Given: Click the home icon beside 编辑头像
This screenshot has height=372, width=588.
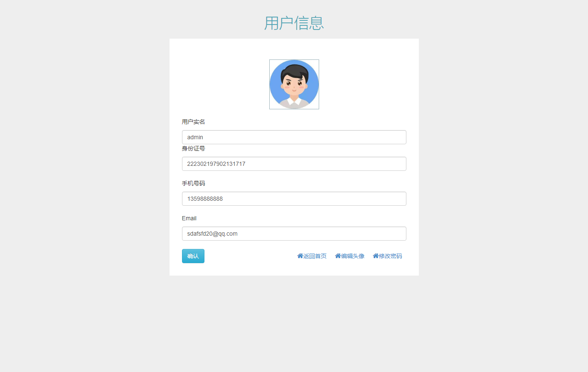Looking at the screenshot, I should click(338, 256).
